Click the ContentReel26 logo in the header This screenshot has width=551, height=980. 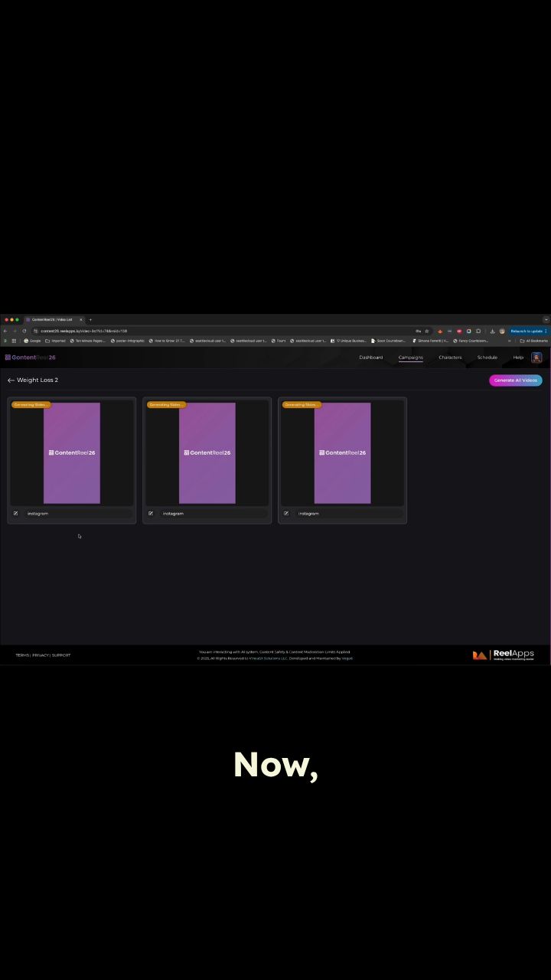click(31, 358)
